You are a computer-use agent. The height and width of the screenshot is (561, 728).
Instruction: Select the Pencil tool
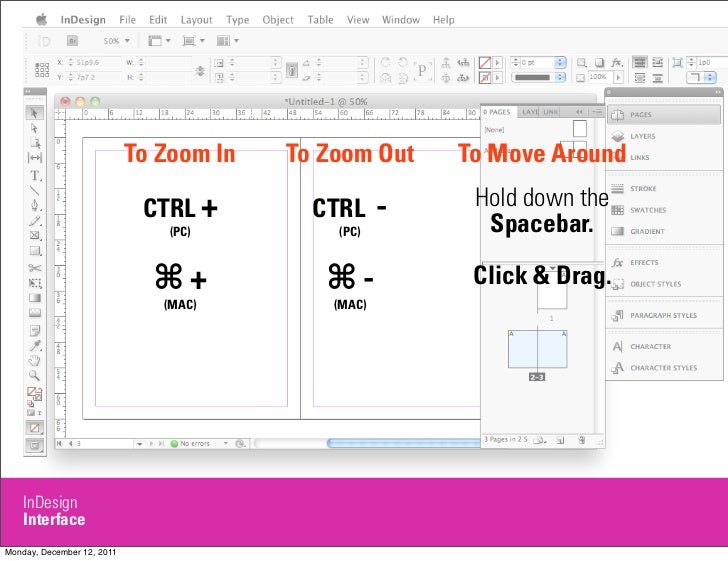[35, 221]
